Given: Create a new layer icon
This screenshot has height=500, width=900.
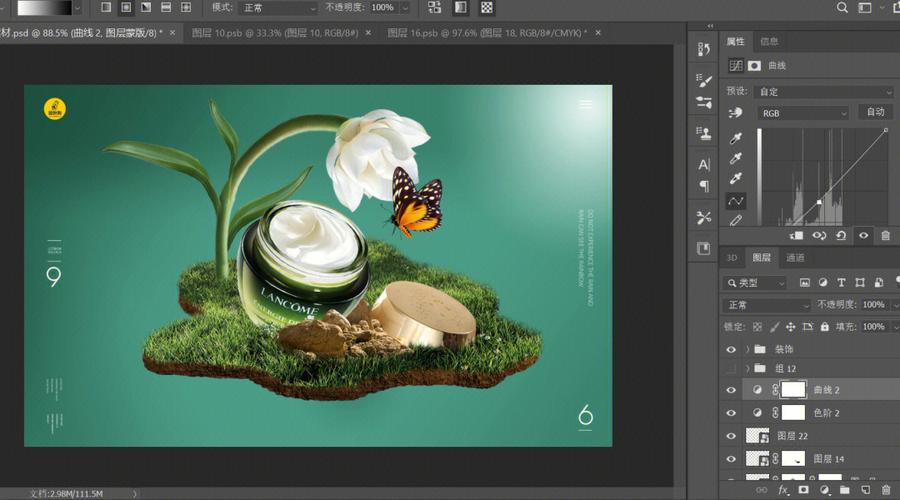Looking at the screenshot, I should [x=865, y=490].
